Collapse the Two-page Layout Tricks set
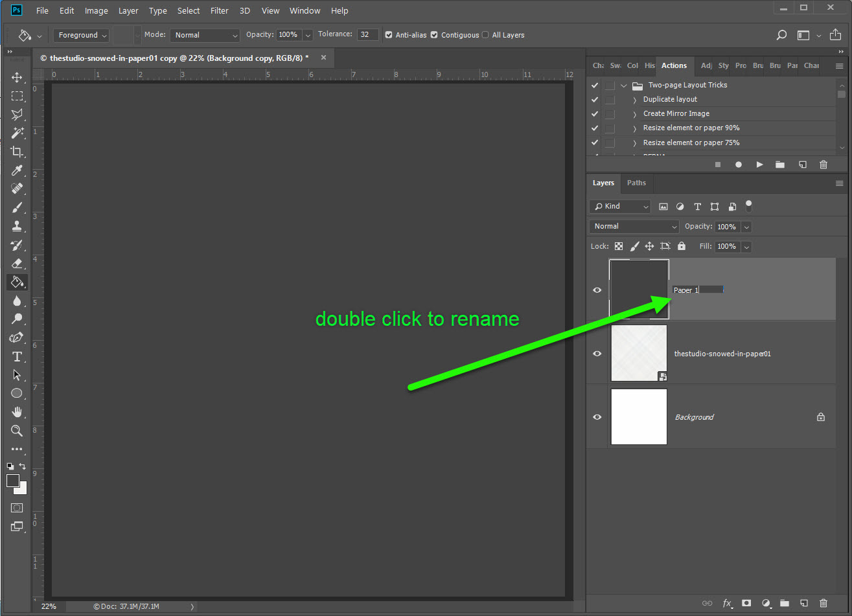Image resolution: width=852 pixels, height=616 pixels. [623, 85]
